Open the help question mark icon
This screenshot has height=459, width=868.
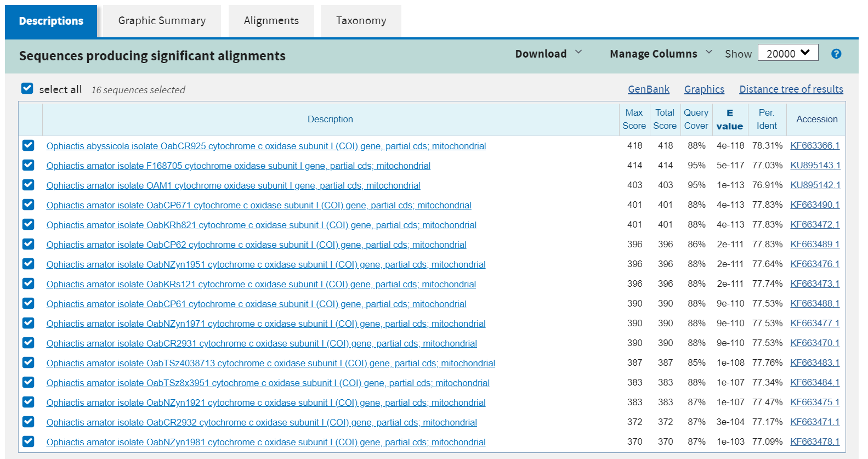point(836,54)
